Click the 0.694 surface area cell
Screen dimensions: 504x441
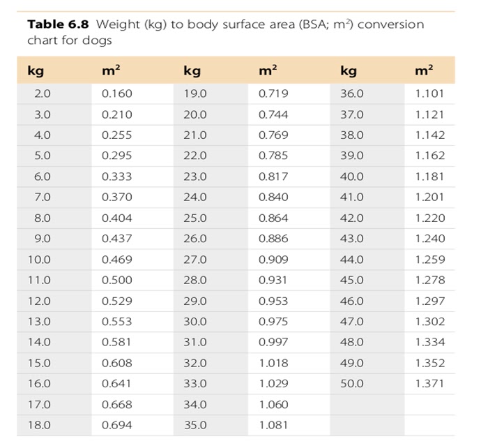(x=116, y=425)
